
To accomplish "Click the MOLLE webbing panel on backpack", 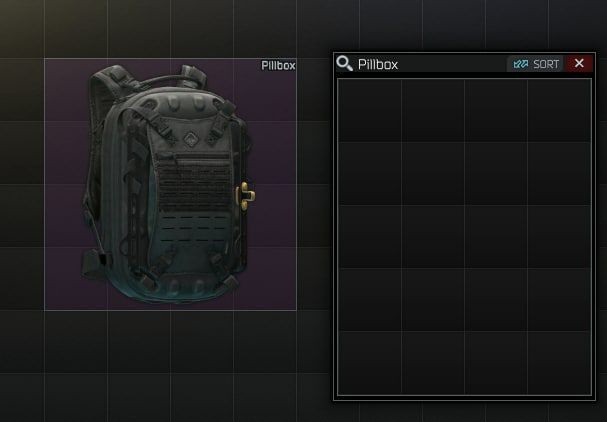I will [x=195, y=182].
